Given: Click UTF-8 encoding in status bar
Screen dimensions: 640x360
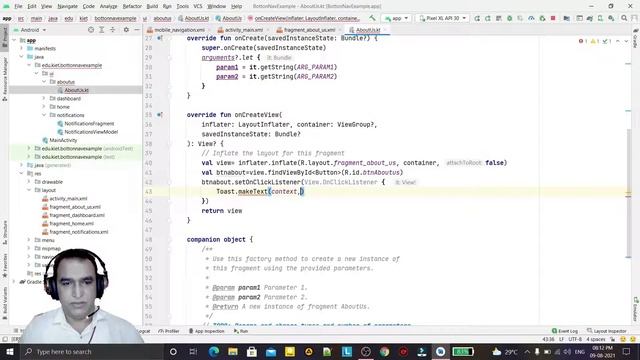Looking at the screenshot, I should (575, 339).
